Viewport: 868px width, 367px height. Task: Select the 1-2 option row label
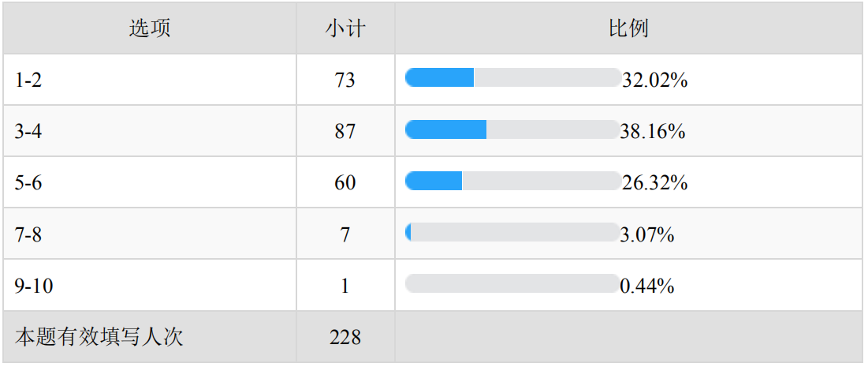(28, 80)
